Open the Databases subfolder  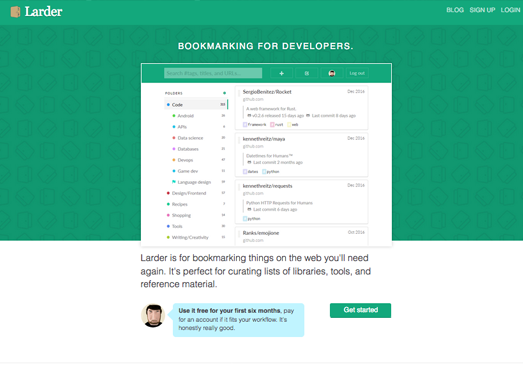pos(188,149)
